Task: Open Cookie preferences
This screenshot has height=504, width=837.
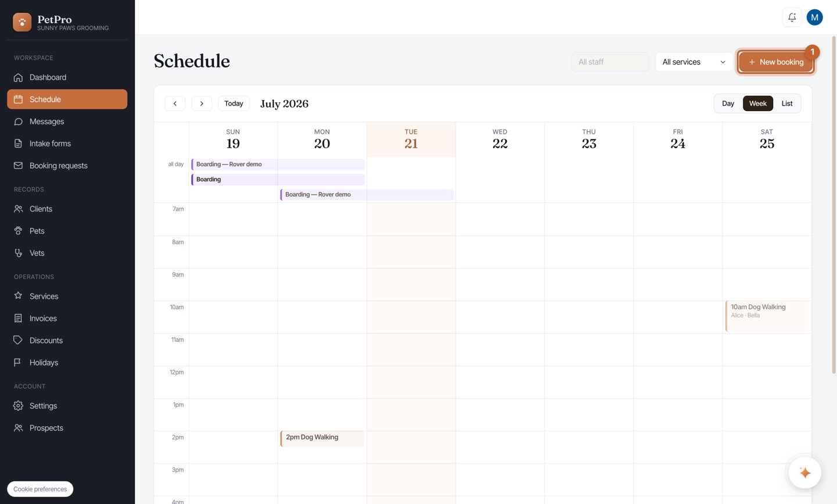Action: point(40,489)
